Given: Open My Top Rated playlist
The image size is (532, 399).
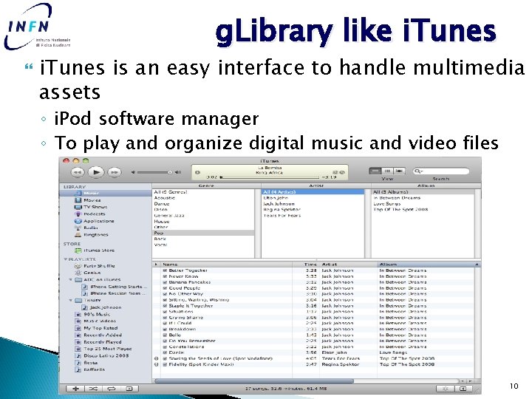Looking at the screenshot, I should click(105, 328).
